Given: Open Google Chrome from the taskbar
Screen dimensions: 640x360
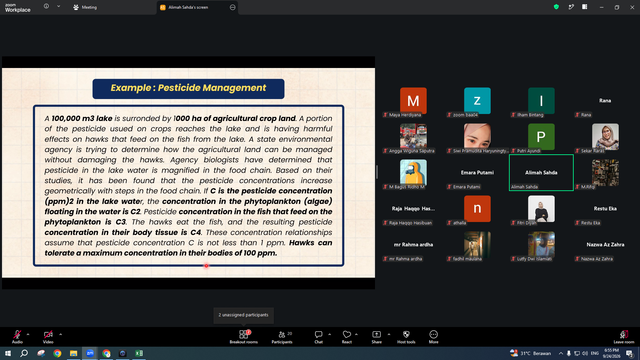Looking at the screenshot, I should pyautogui.click(x=57, y=353).
